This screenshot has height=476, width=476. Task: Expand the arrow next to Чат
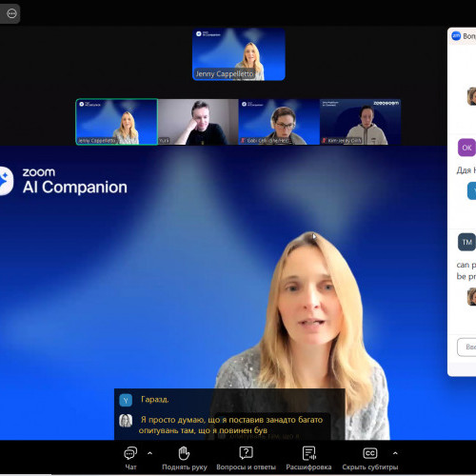[149, 453]
